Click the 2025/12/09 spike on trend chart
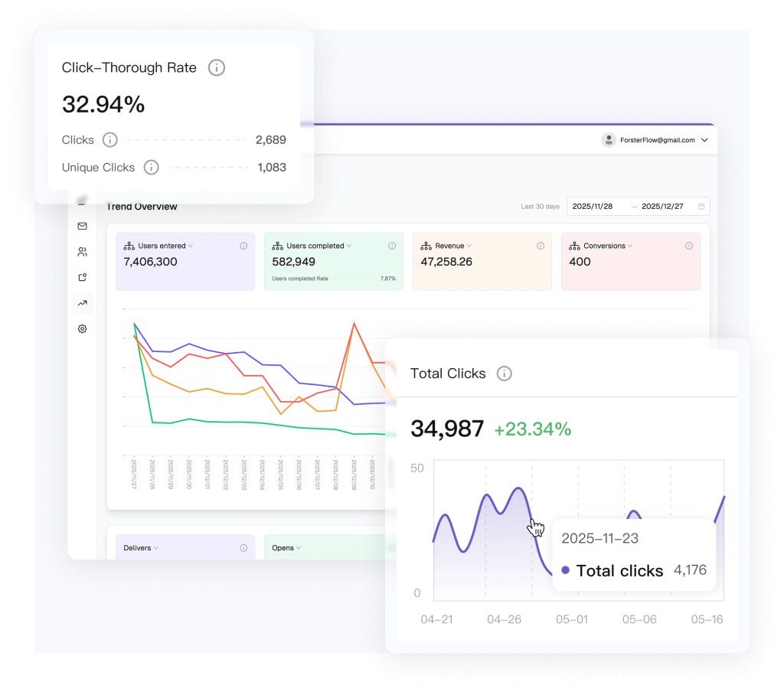Image resolution: width=784 pixels, height=692 pixels. point(354,324)
